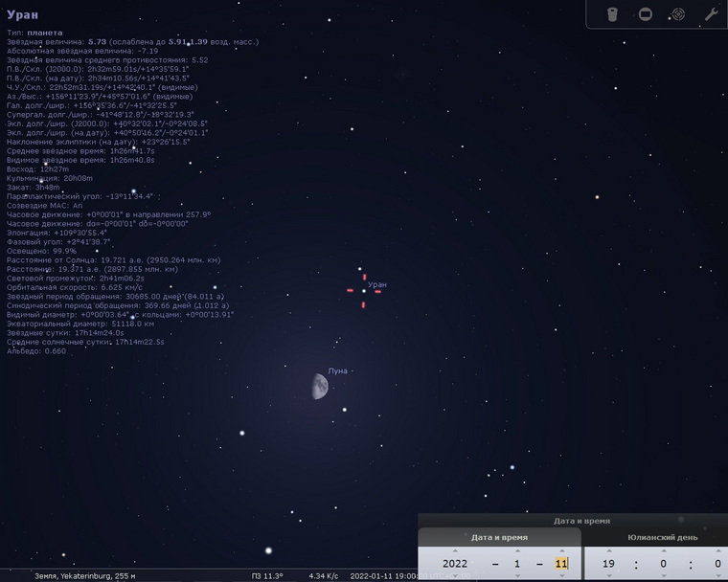Image resolution: width=728 pixels, height=582 pixels.
Task: Toggle the sensor frame (CCD) view icon
Action: (x=646, y=14)
